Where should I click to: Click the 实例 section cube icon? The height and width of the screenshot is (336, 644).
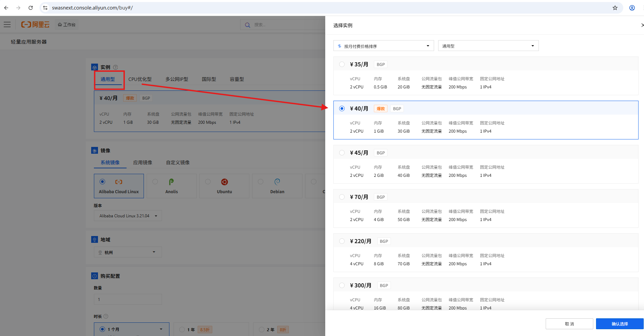tap(95, 67)
